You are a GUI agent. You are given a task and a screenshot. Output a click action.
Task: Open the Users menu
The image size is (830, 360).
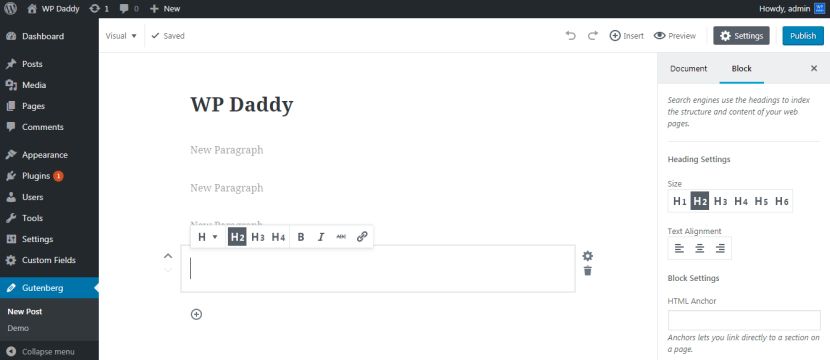tap(49, 197)
